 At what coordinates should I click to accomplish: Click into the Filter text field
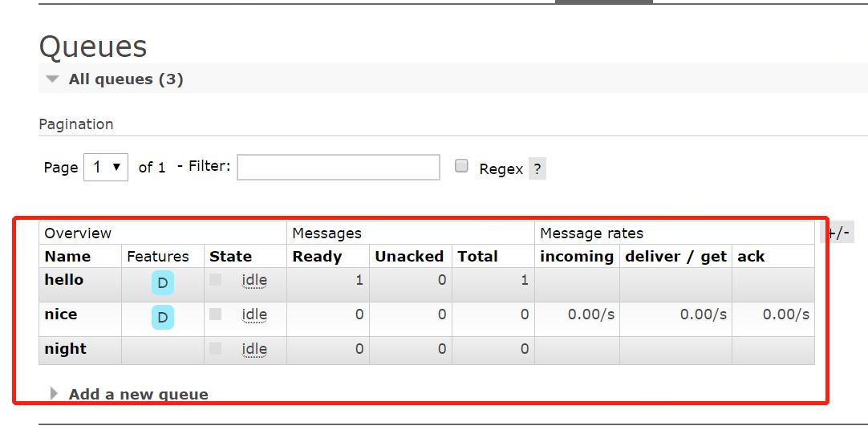point(339,167)
